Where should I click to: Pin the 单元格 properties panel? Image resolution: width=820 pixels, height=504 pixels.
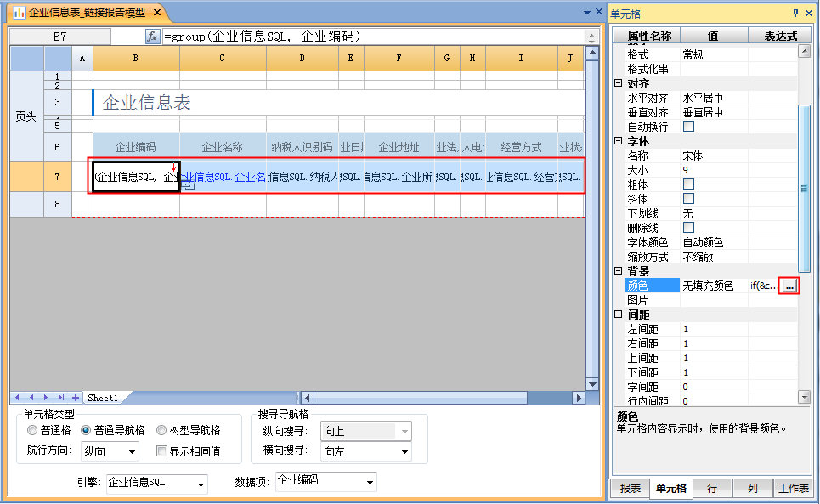point(795,13)
